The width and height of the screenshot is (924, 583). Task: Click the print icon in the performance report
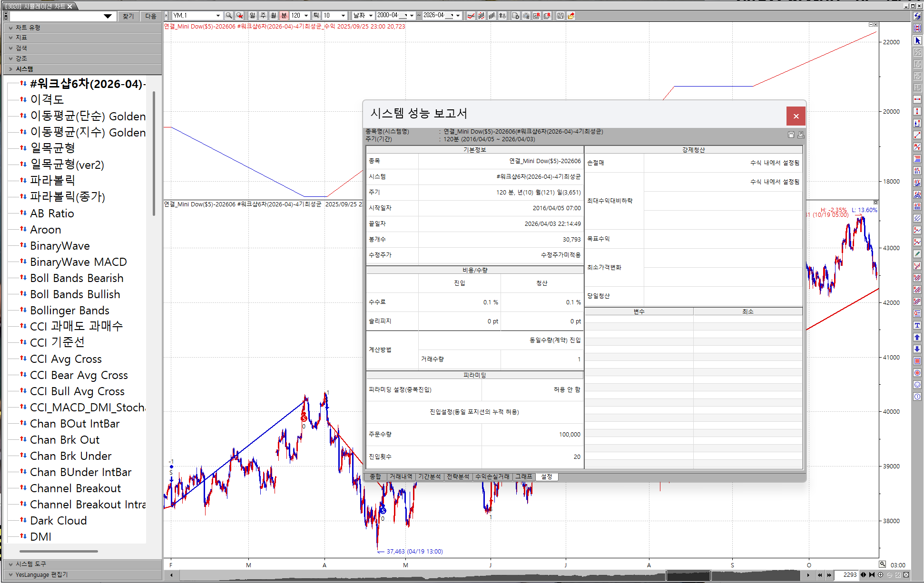(801, 135)
